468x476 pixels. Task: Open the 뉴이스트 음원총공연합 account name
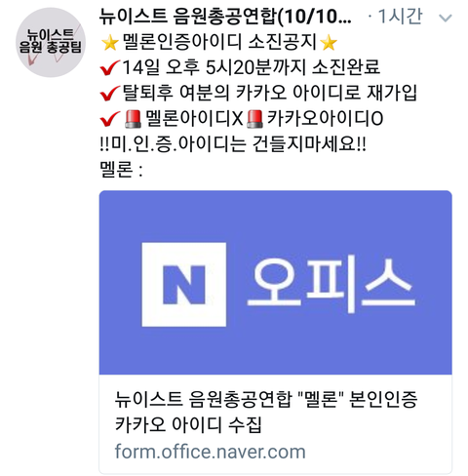(225, 17)
